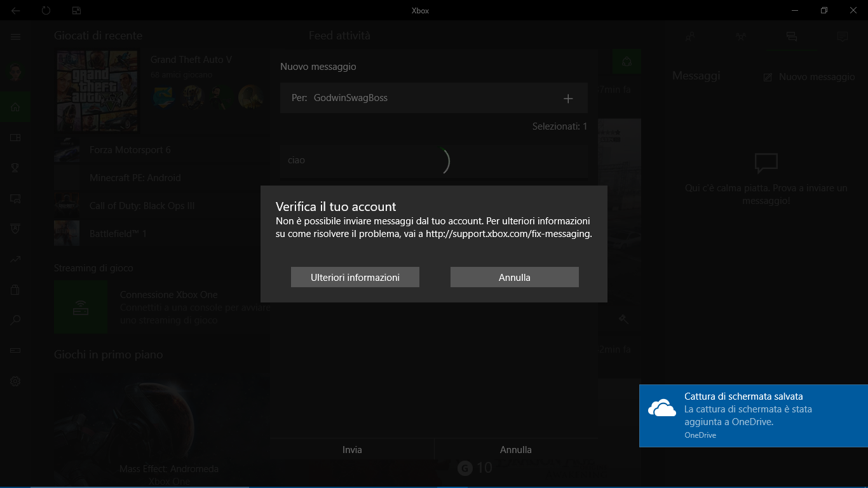Add recipient with the plus icon
Screen dimensions: 868x488
tap(568, 98)
